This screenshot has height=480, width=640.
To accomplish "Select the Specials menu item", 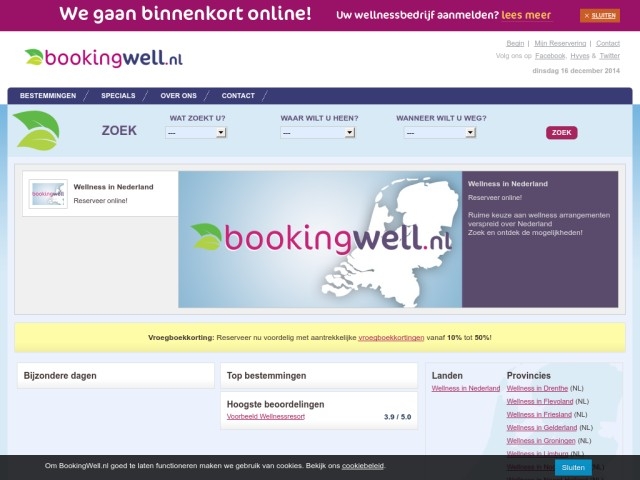I will pos(118,96).
